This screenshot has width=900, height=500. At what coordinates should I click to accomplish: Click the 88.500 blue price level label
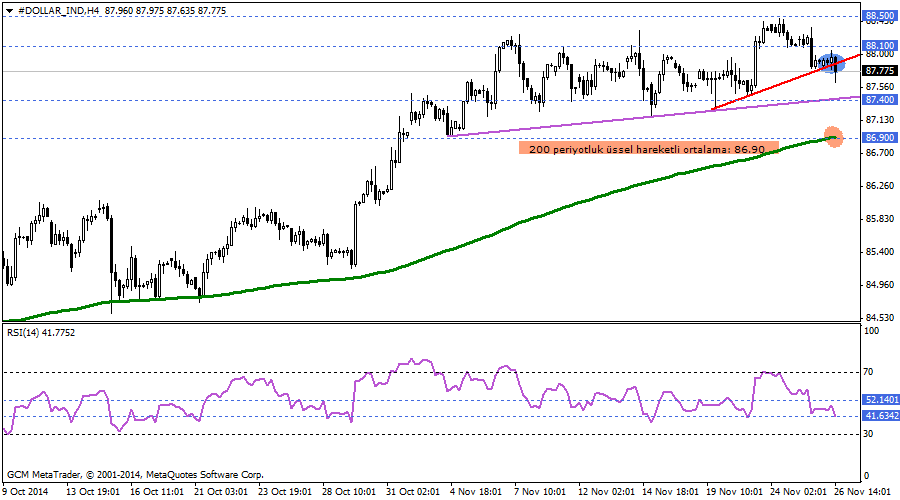[x=879, y=16]
